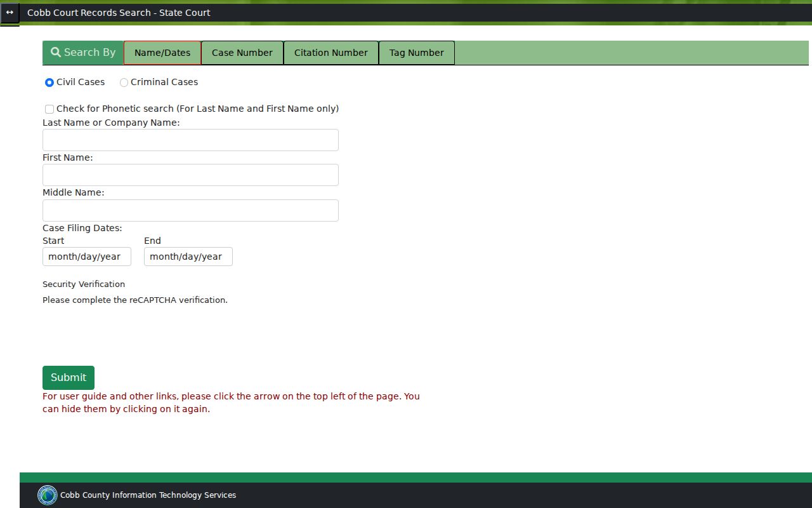Screen dimensions: 812x508
Task: Enable the Phonetic search checkbox
Action: 49,109
